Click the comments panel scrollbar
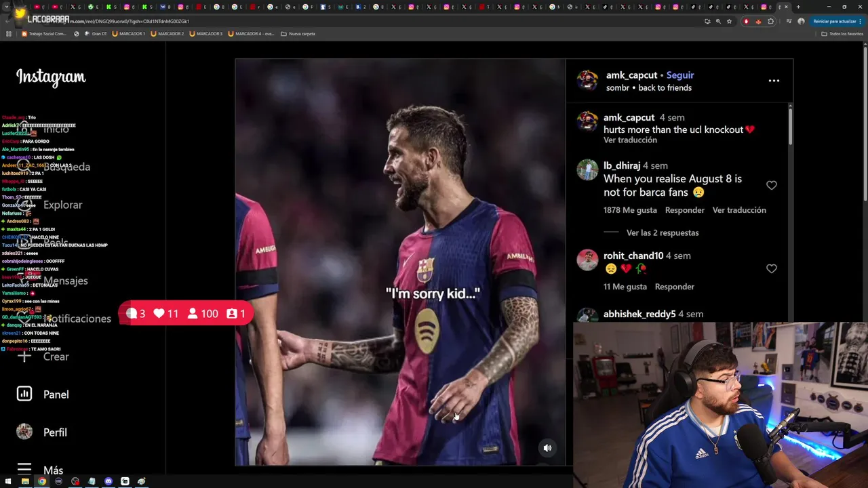This screenshot has width=868, height=488. pyautogui.click(x=789, y=125)
